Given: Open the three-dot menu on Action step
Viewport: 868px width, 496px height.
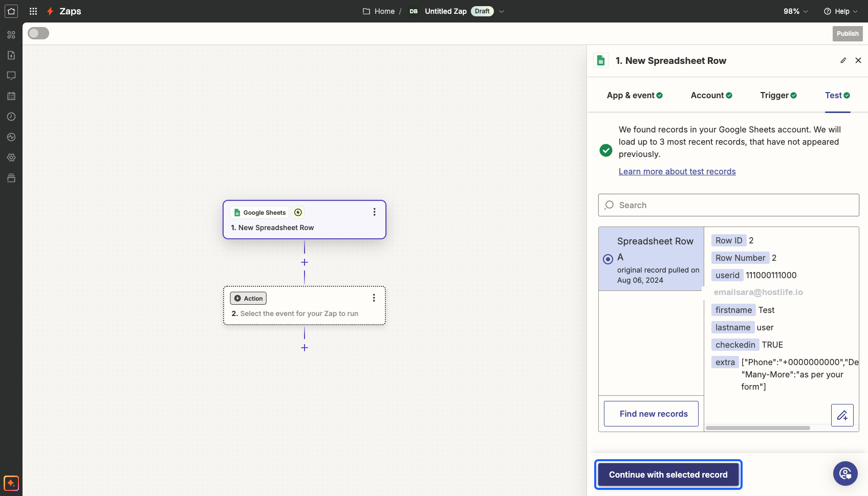Looking at the screenshot, I should pyautogui.click(x=374, y=298).
